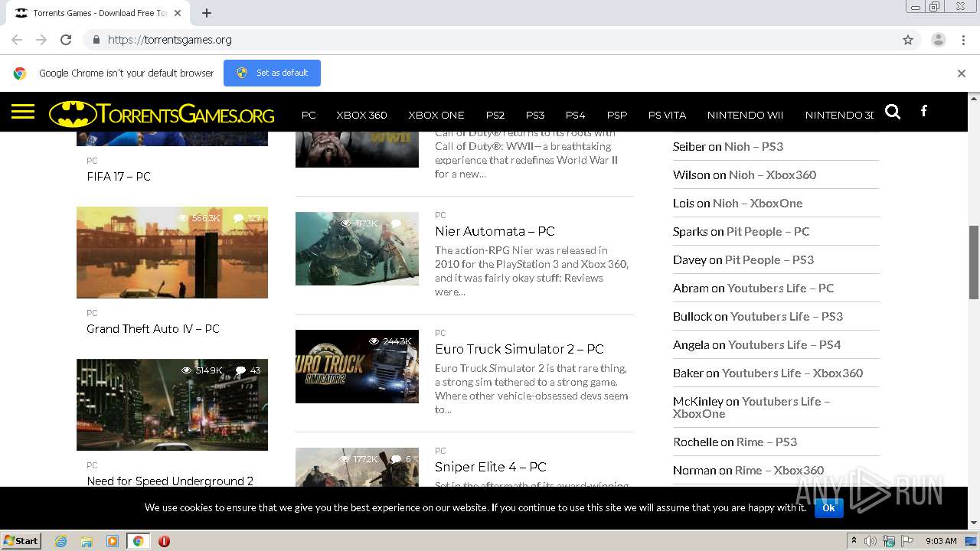980x551 pixels.
Task: Open Pit People – PS3 comment link
Action: pyautogui.click(x=769, y=259)
